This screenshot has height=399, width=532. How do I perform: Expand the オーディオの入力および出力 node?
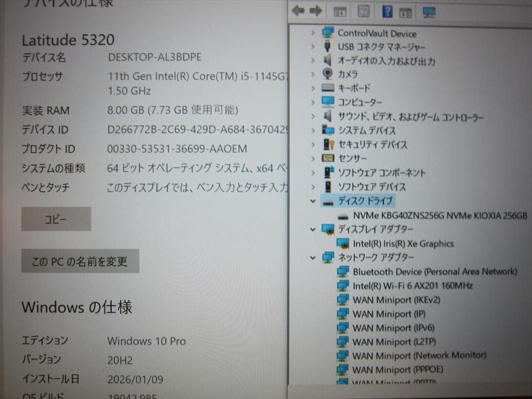pos(313,61)
